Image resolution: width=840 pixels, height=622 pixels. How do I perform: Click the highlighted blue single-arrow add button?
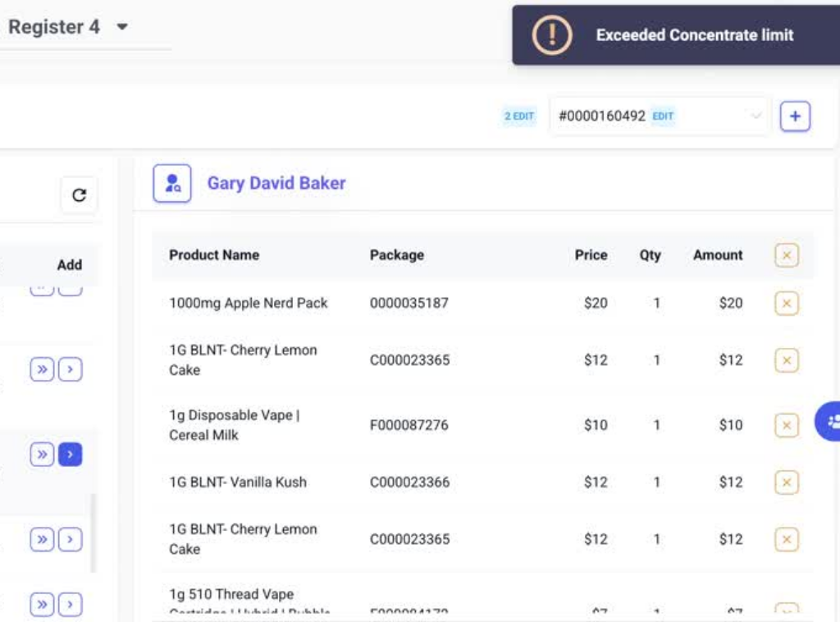pos(71,454)
